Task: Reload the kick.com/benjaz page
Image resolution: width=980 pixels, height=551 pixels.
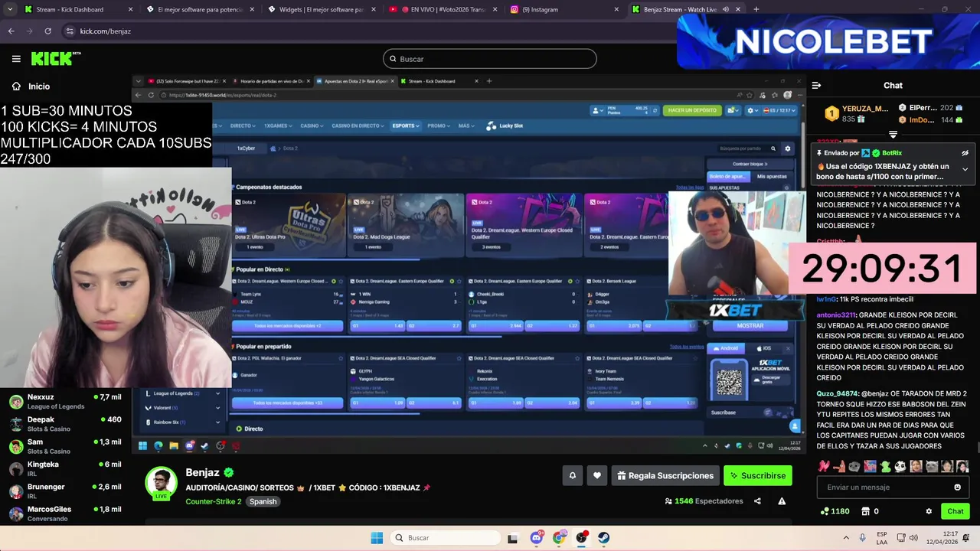Action: point(47,31)
